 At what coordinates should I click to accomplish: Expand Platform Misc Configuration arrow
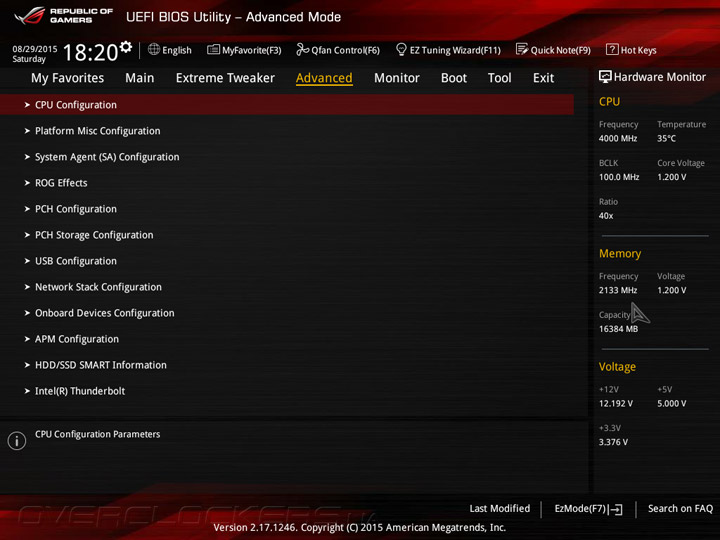click(27, 131)
